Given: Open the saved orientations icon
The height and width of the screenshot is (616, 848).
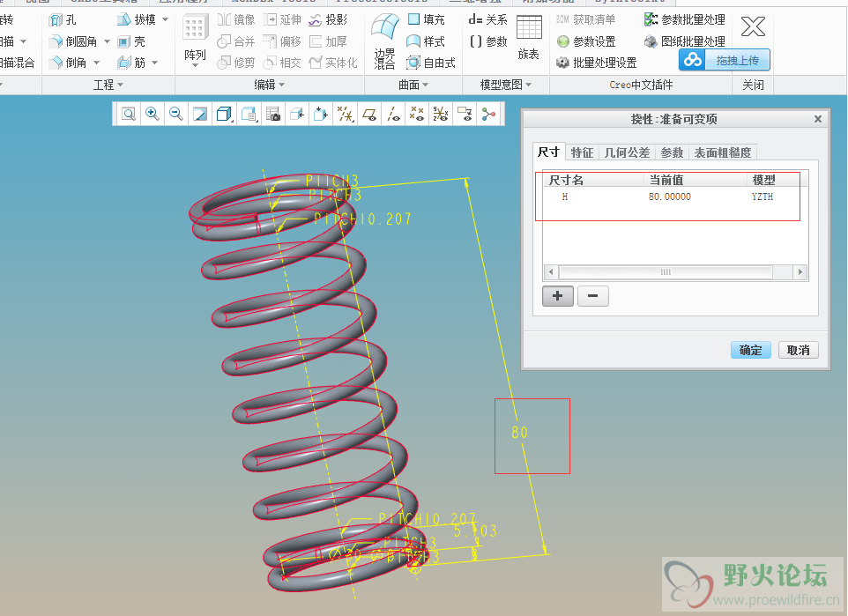Looking at the screenshot, I should [249, 114].
